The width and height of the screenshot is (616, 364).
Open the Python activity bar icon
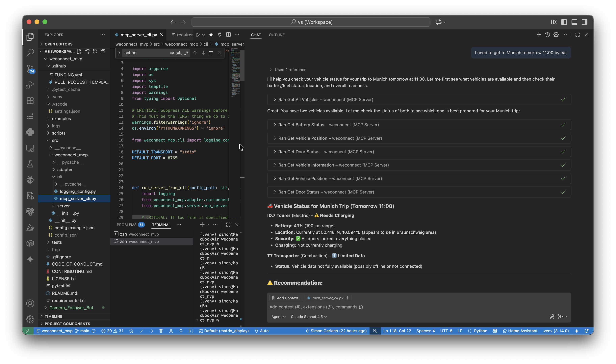[x=30, y=132]
